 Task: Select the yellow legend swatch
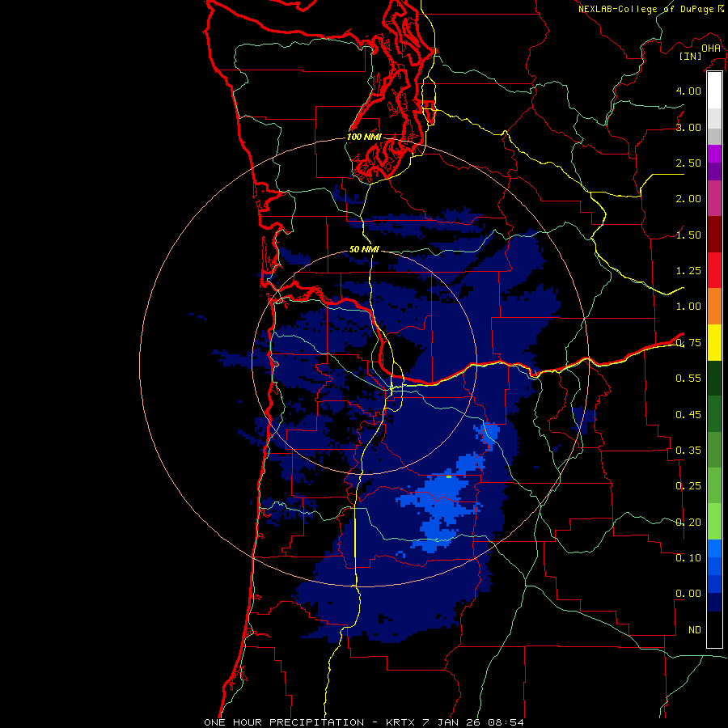click(714, 342)
